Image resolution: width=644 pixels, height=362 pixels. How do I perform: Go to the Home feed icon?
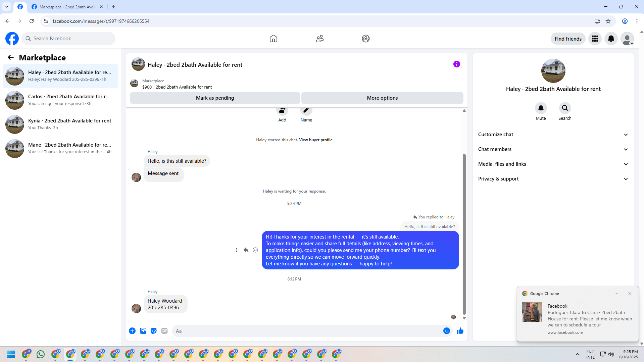(274, 39)
